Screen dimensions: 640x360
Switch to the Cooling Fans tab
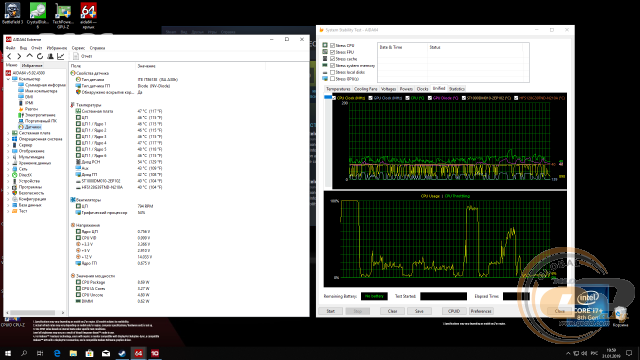click(365, 89)
